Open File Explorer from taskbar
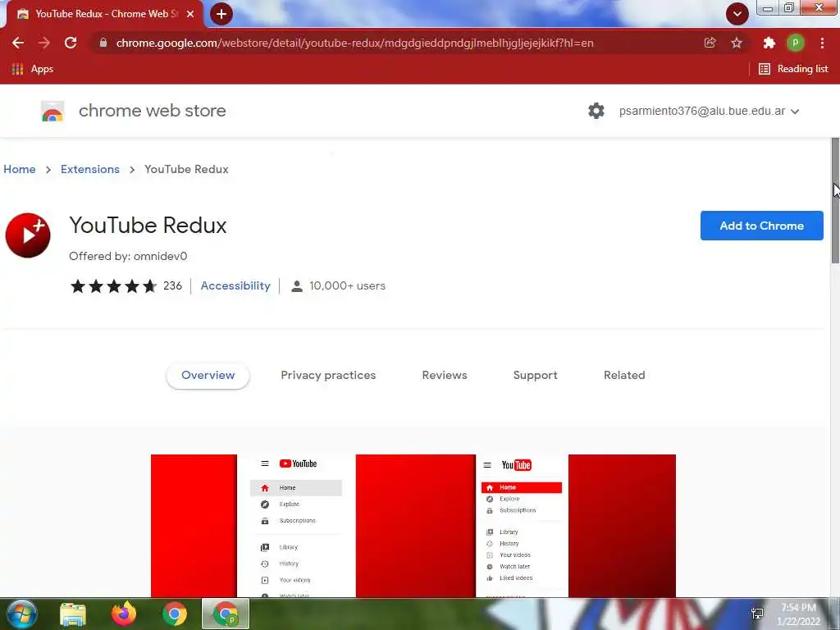Image resolution: width=840 pixels, height=630 pixels. [x=73, y=614]
